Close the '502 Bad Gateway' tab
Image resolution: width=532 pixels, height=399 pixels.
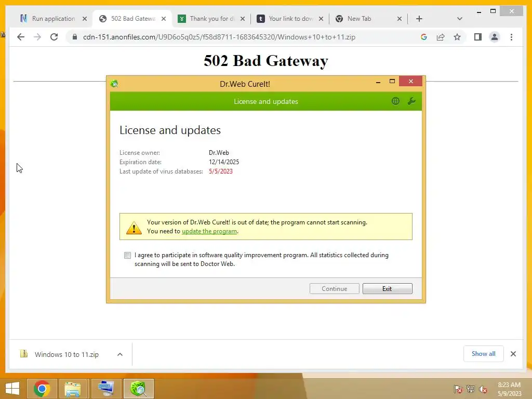(x=164, y=19)
